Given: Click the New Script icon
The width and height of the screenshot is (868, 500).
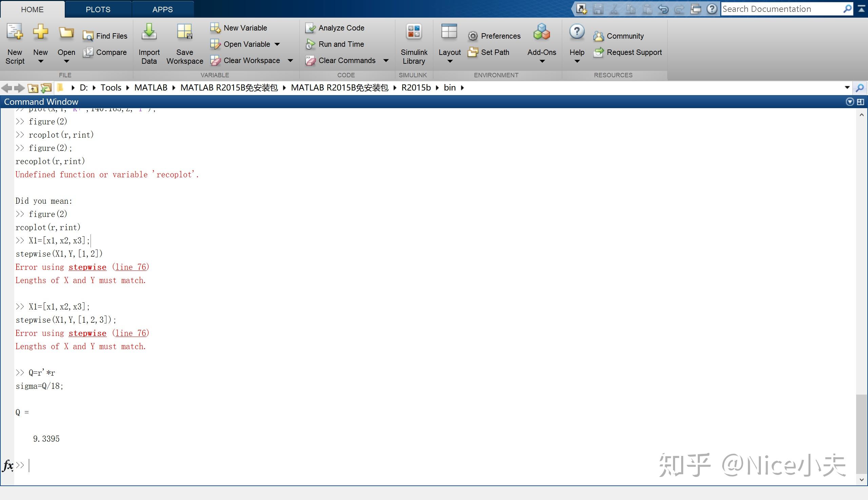Looking at the screenshot, I should coord(15,32).
